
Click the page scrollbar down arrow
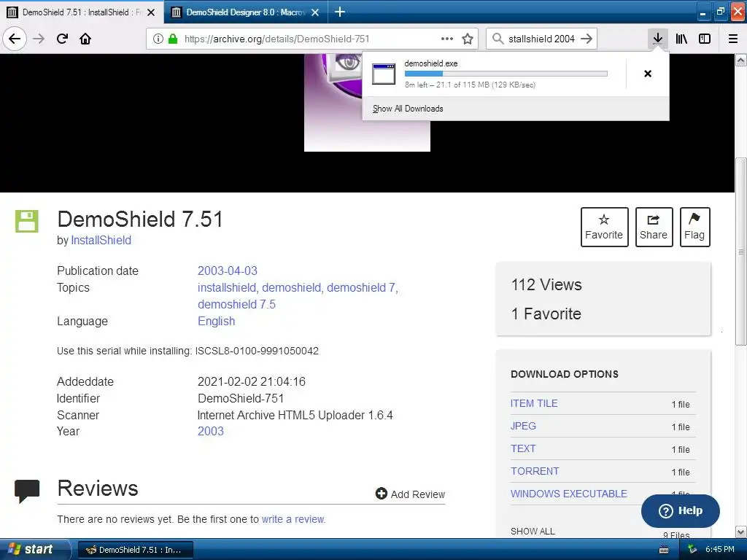click(741, 532)
